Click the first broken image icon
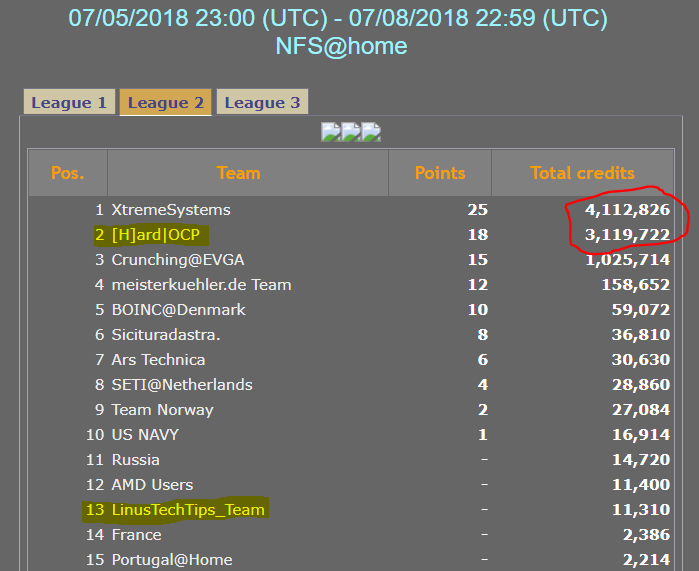 coord(330,132)
